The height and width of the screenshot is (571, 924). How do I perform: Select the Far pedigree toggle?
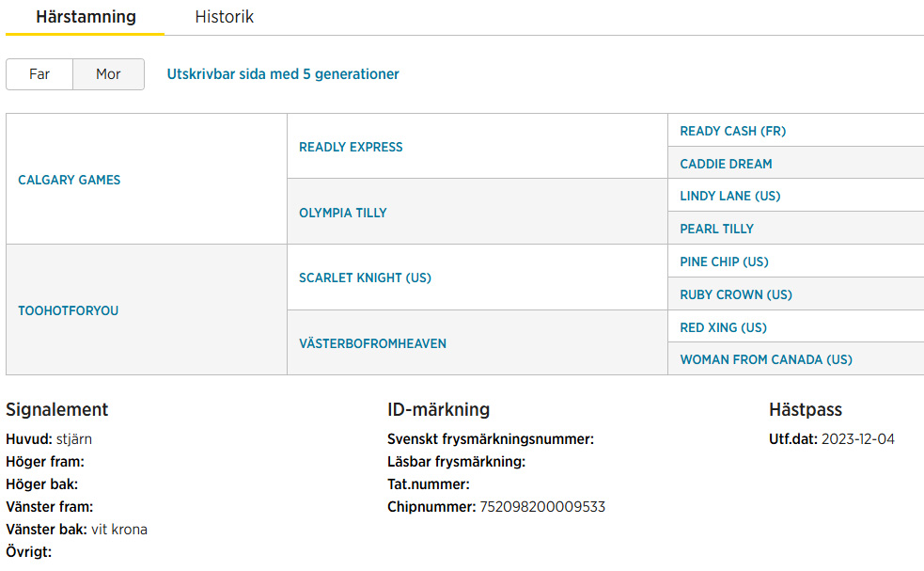tap(39, 74)
